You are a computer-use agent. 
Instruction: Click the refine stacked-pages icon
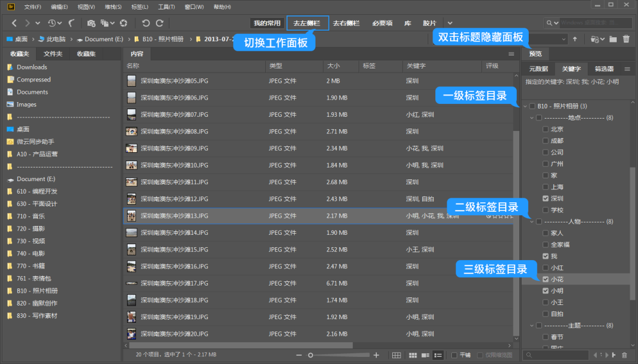[105, 23]
